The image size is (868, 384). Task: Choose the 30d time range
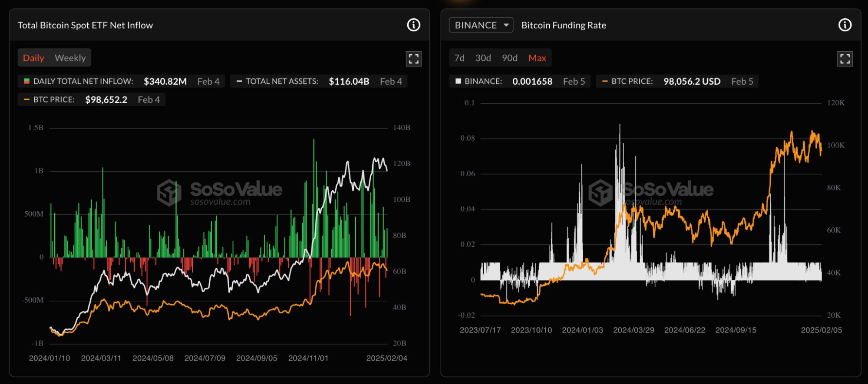pos(483,58)
